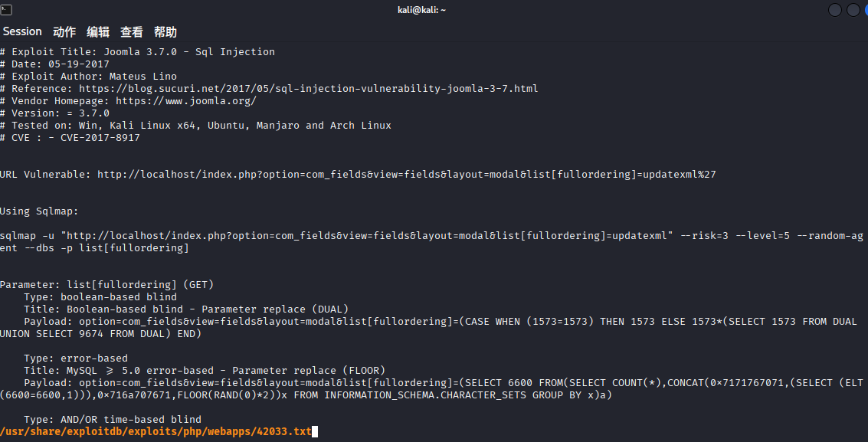Viewport: 868px width, 442px height.
Task: Click the Tested on line
Action: coord(195,126)
